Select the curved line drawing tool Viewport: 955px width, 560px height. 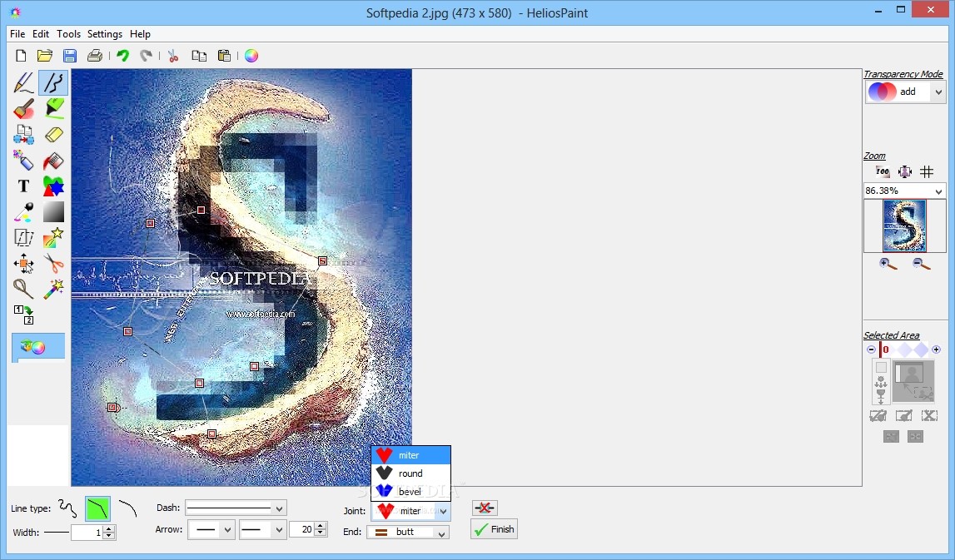(x=53, y=82)
